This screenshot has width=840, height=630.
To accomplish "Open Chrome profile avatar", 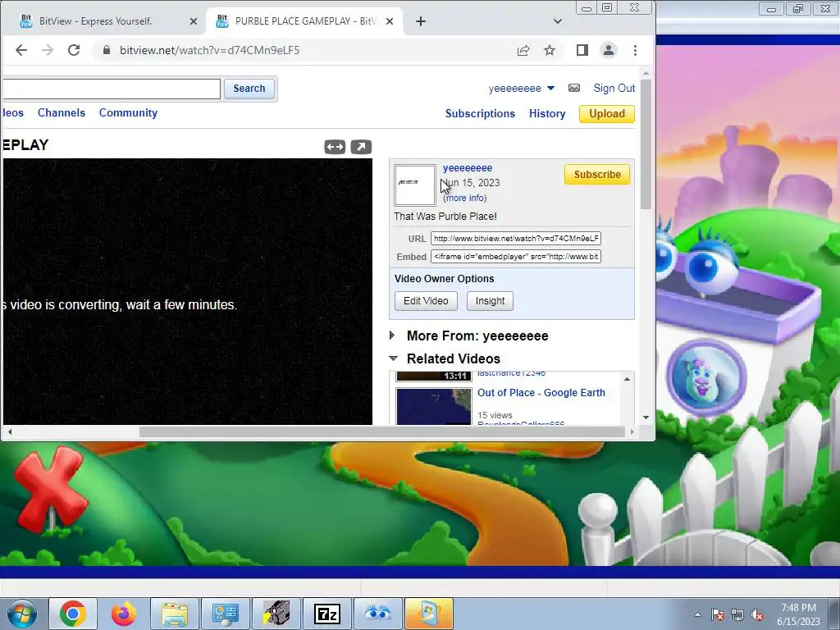I will click(x=609, y=50).
